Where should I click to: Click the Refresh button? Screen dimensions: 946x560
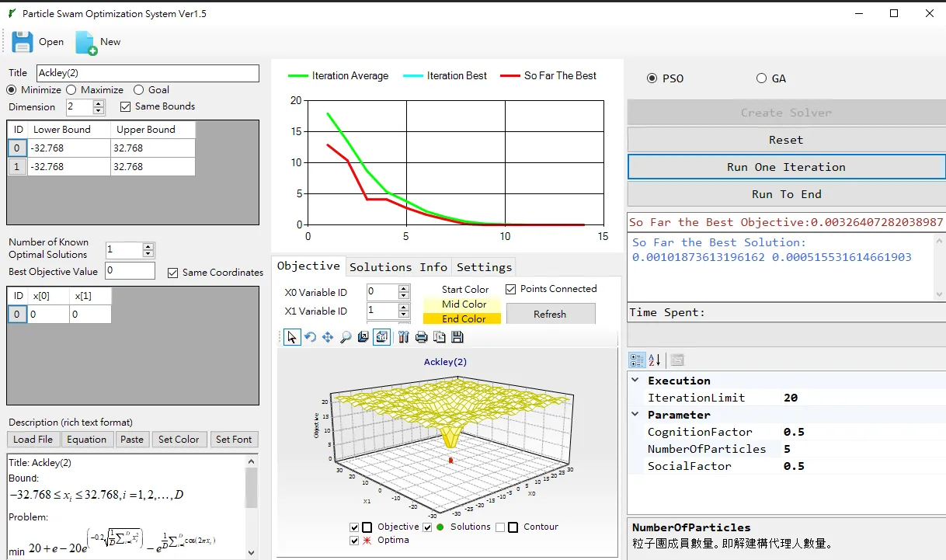point(550,314)
